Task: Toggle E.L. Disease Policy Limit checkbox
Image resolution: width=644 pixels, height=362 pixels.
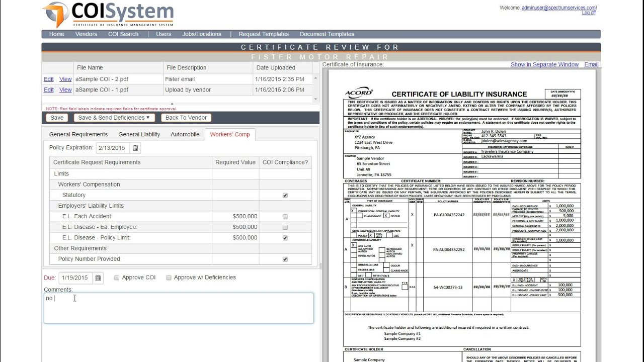Action: coord(285,238)
